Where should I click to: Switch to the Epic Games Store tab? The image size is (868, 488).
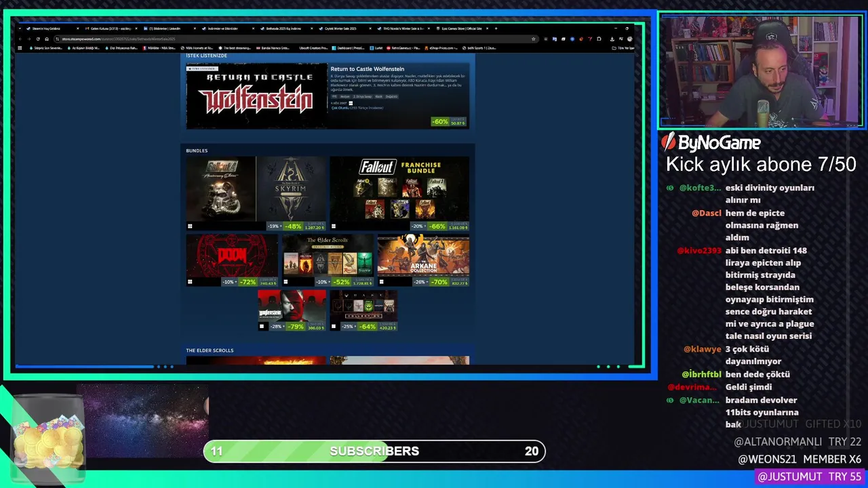(x=461, y=28)
